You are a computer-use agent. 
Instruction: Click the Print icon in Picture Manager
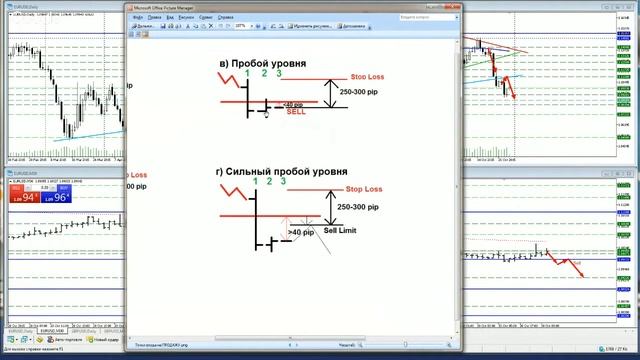pyautogui.click(x=171, y=26)
